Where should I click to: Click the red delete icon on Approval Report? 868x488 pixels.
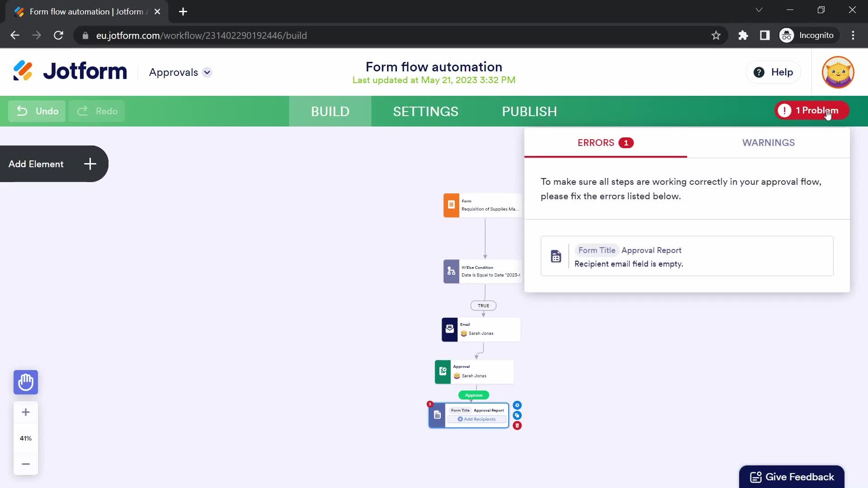[517, 425]
